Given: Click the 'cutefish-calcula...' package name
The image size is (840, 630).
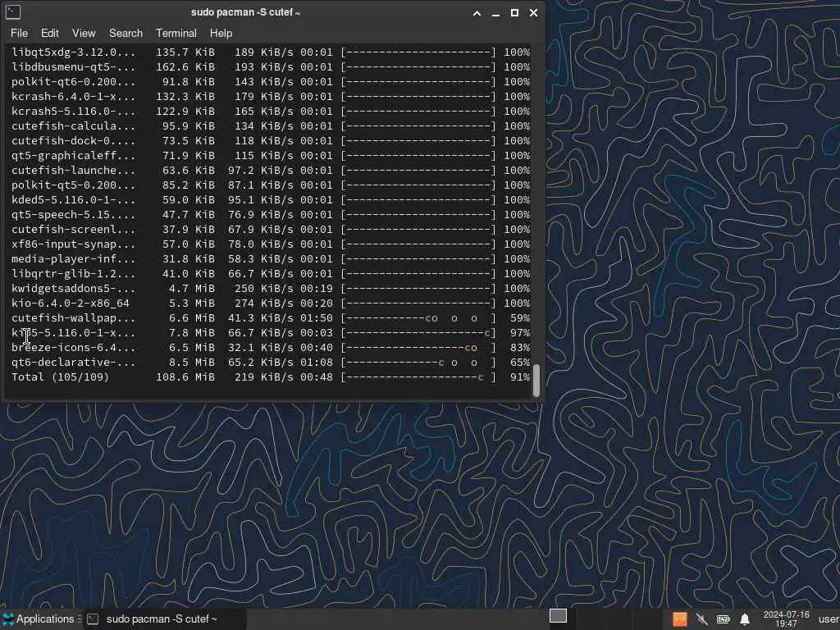Looking at the screenshot, I should [x=73, y=126].
